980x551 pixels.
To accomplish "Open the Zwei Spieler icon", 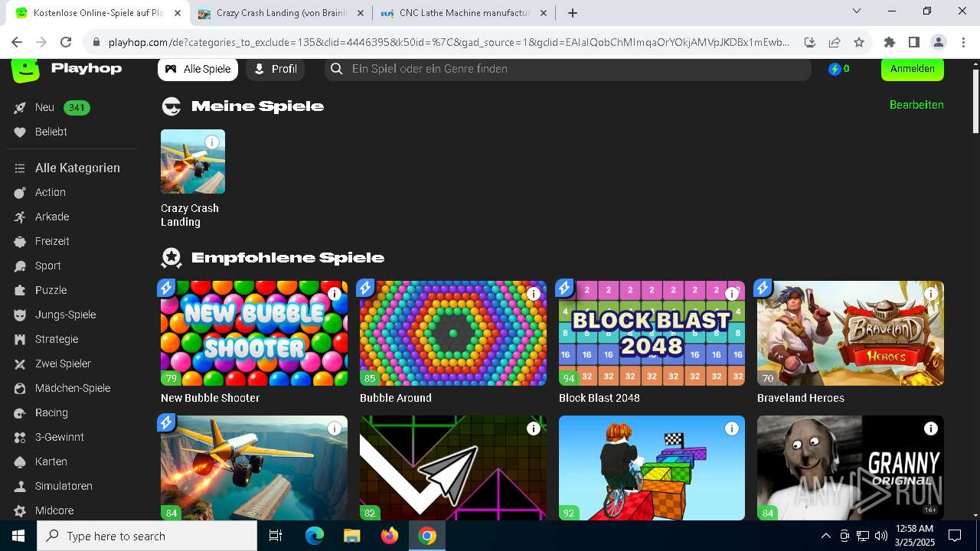I will pos(20,364).
